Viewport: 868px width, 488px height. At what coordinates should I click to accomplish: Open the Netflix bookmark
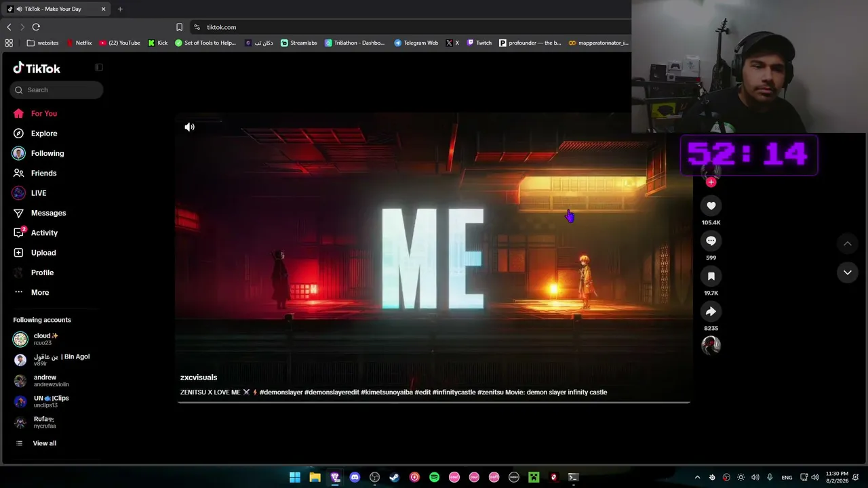(x=79, y=43)
